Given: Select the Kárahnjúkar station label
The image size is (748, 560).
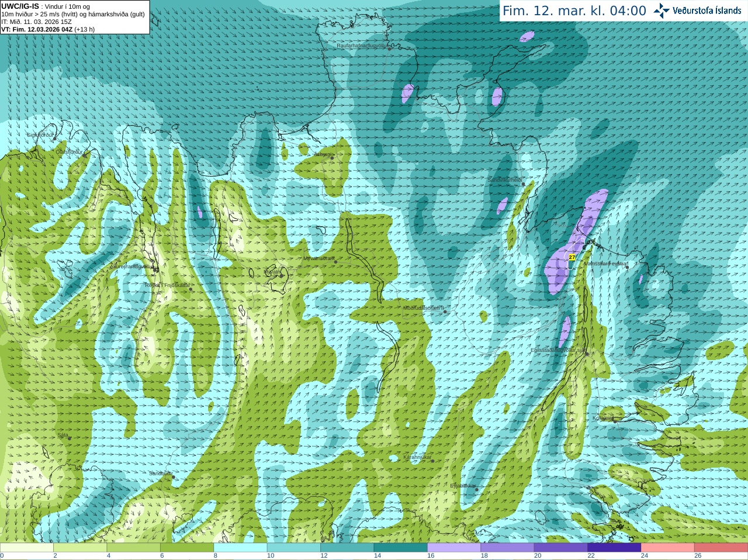Looking at the screenshot, I should pyautogui.click(x=417, y=457).
